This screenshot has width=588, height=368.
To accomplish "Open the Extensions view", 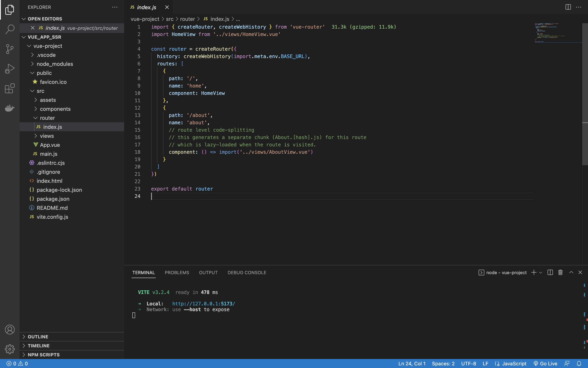I will click(10, 88).
